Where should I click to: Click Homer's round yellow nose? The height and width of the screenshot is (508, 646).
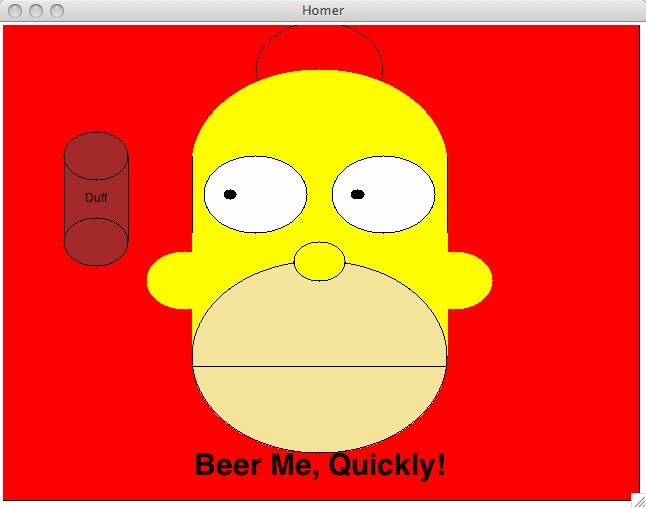(x=320, y=262)
